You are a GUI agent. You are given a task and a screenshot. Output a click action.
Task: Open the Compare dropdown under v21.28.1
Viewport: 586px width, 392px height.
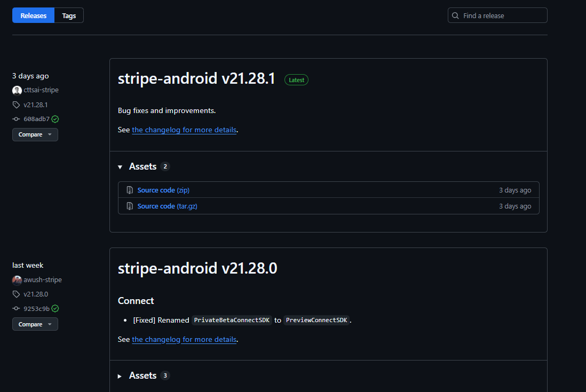pyautogui.click(x=35, y=134)
